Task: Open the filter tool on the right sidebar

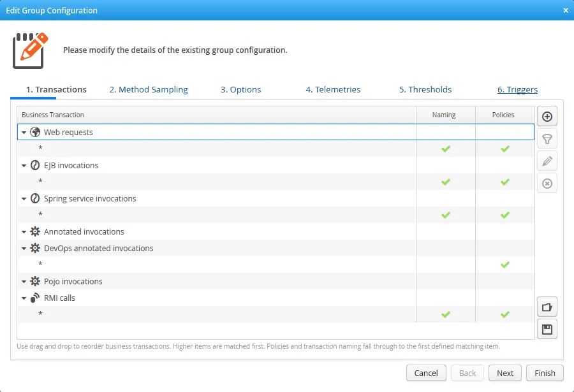Action: click(547, 138)
